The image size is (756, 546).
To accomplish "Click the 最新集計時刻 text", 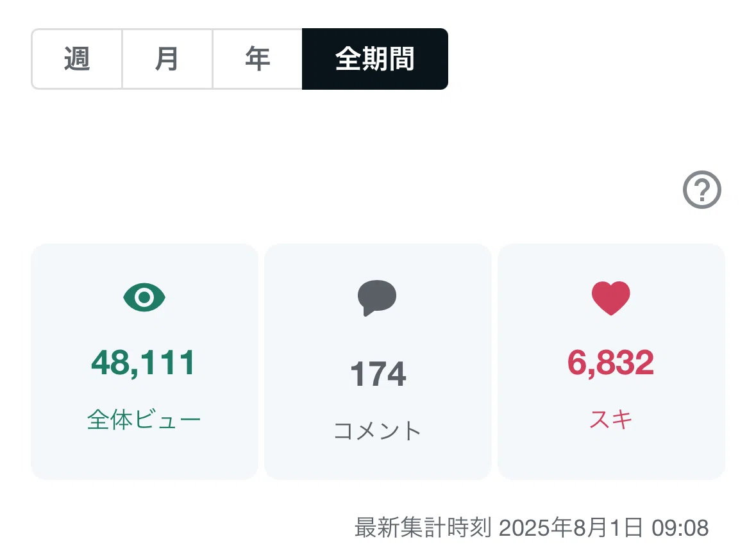I will 423,527.
